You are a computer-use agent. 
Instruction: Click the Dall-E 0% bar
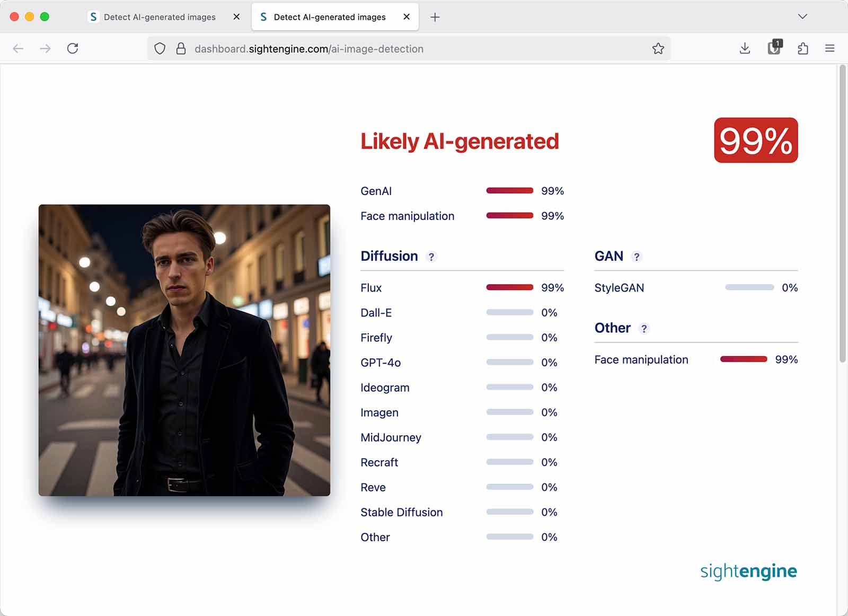click(x=510, y=312)
